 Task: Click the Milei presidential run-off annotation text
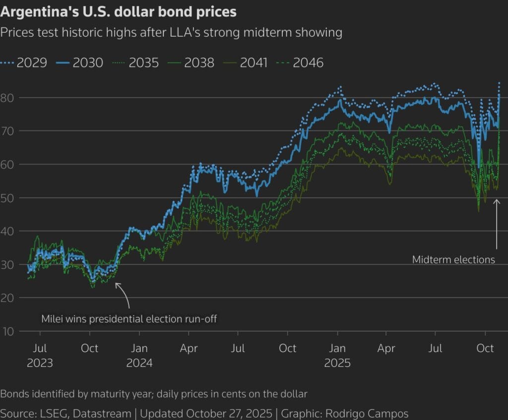(129, 318)
